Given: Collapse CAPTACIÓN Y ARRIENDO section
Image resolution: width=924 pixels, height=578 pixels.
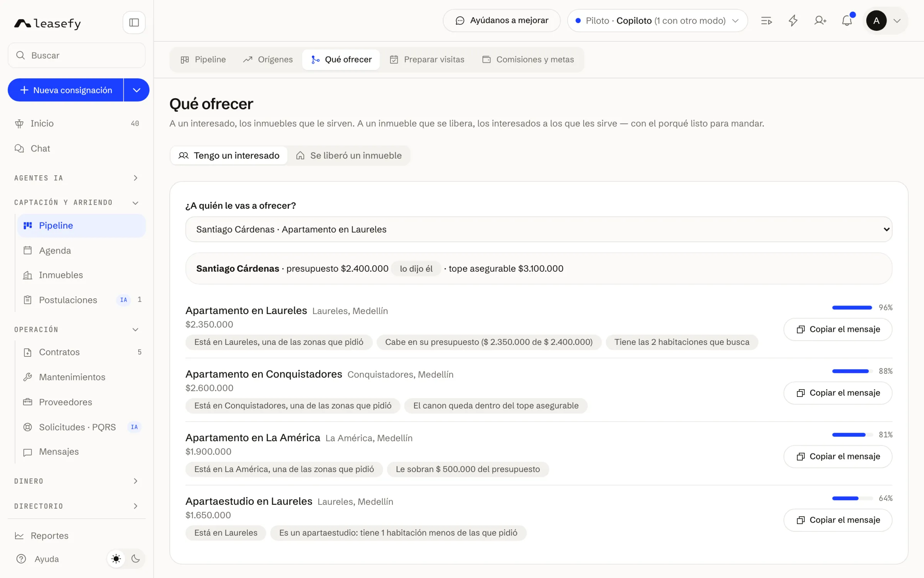Looking at the screenshot, I should (77, 203).
